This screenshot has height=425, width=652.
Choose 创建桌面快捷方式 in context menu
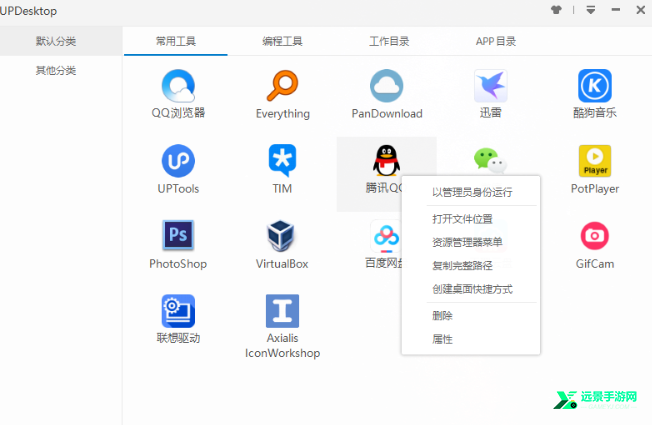tap(471, 289)
